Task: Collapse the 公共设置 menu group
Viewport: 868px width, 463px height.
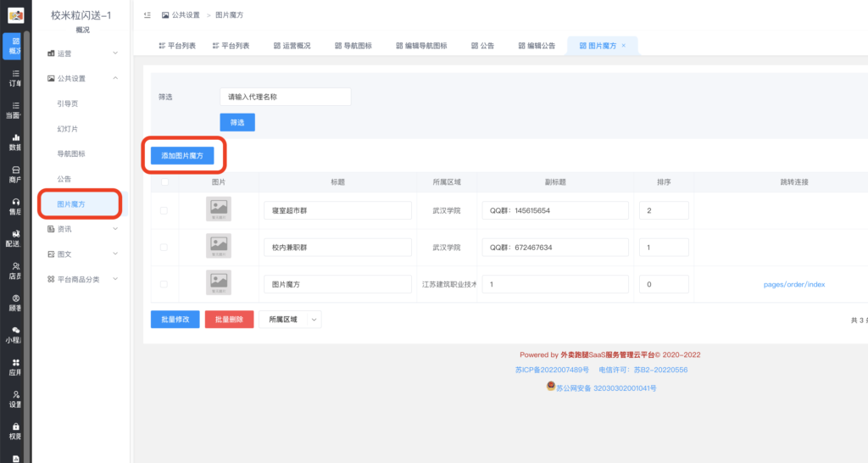Action: click(x=82, y=78)
